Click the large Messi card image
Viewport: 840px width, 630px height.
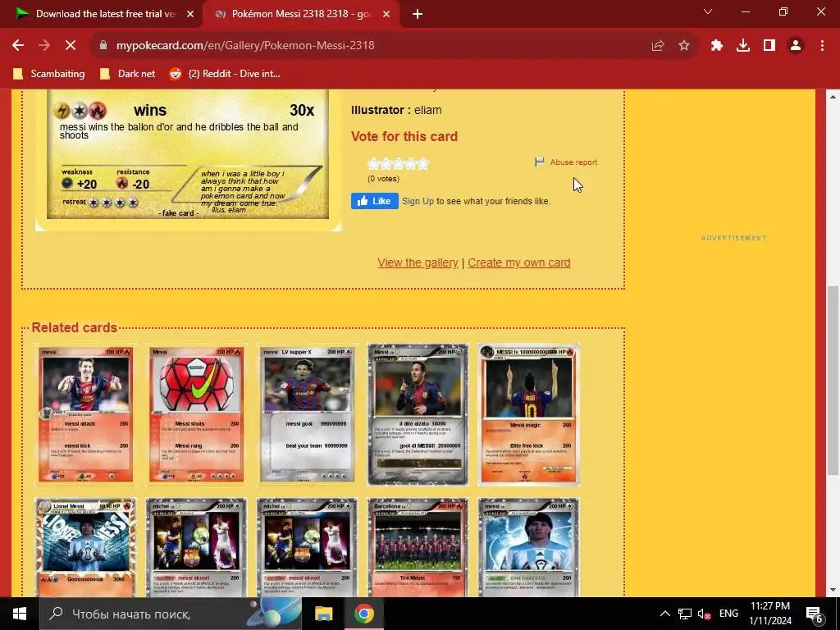(x=188, y=160)
